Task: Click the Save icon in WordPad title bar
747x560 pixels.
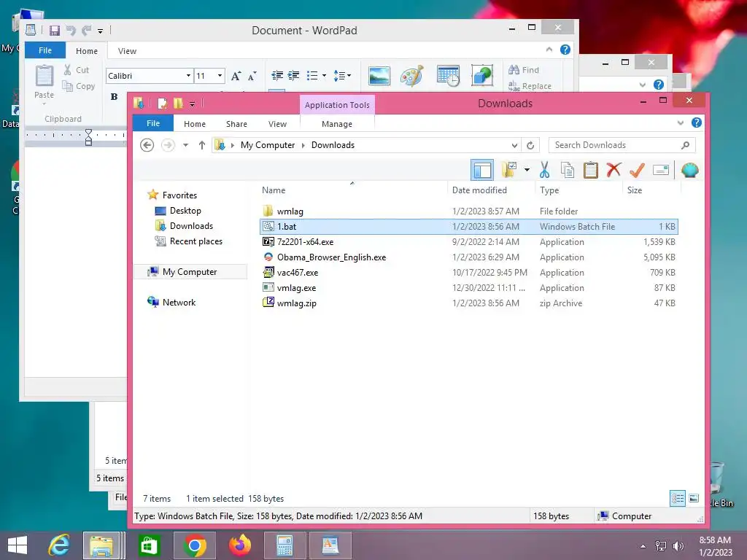Action: coord(55,31)
